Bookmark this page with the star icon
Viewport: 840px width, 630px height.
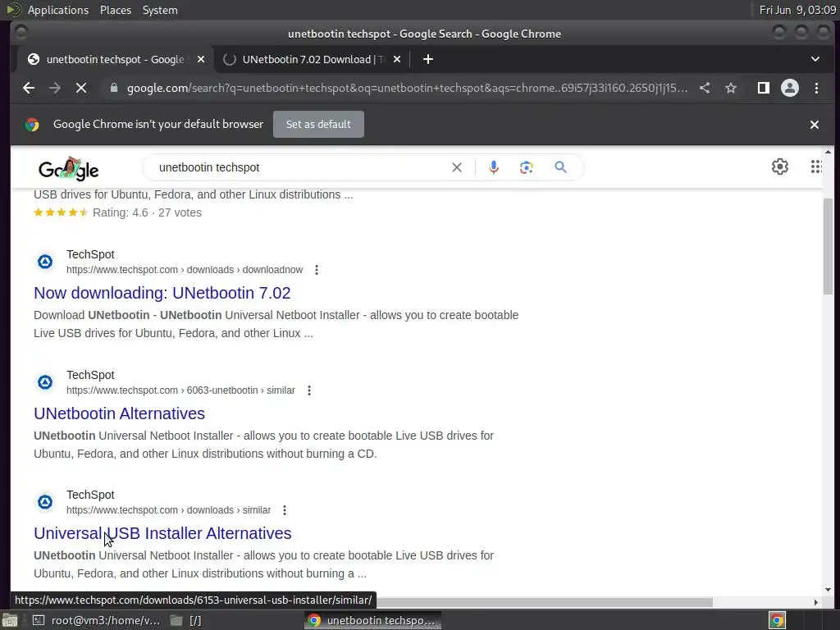(x=731, y=88)
